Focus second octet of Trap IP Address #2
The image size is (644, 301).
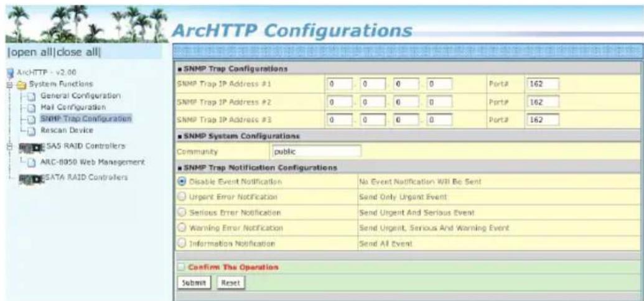click(373, 102)
